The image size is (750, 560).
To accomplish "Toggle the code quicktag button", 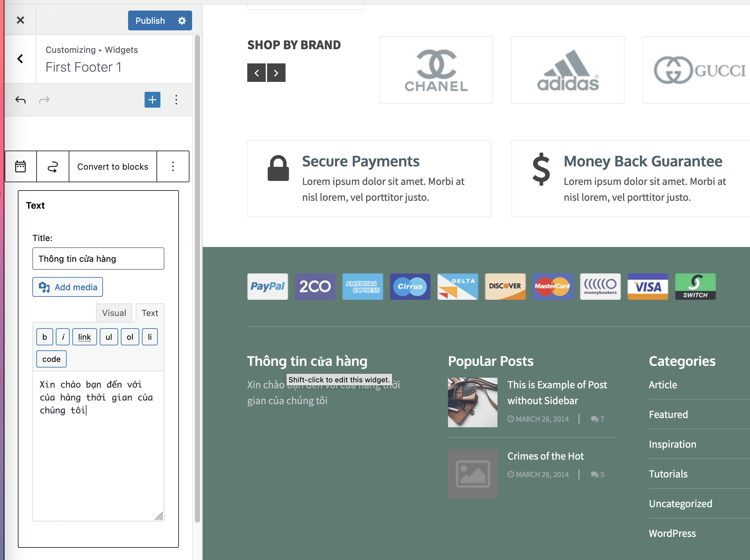I will click(x=51, y=359).
